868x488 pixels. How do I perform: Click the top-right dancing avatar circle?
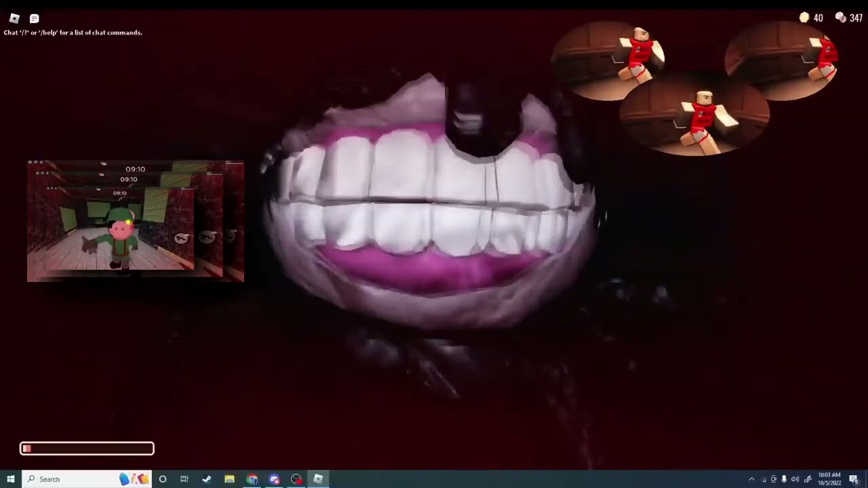point(781,60)
